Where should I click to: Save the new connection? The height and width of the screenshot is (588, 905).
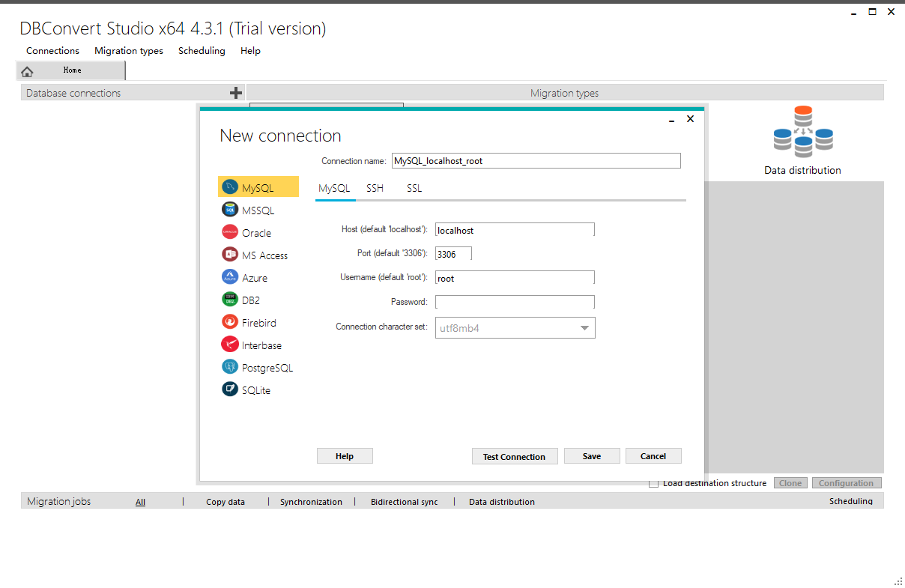point(592,456)
